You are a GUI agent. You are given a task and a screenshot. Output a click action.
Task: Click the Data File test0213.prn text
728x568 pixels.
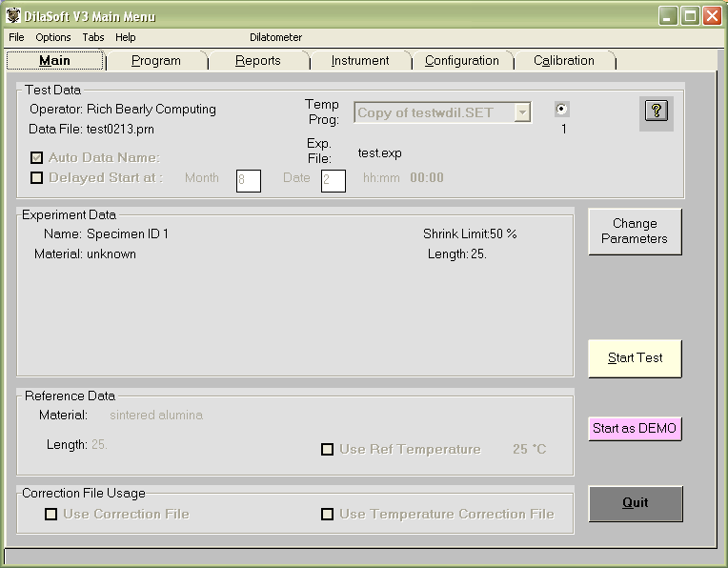[x=91, y=129]
